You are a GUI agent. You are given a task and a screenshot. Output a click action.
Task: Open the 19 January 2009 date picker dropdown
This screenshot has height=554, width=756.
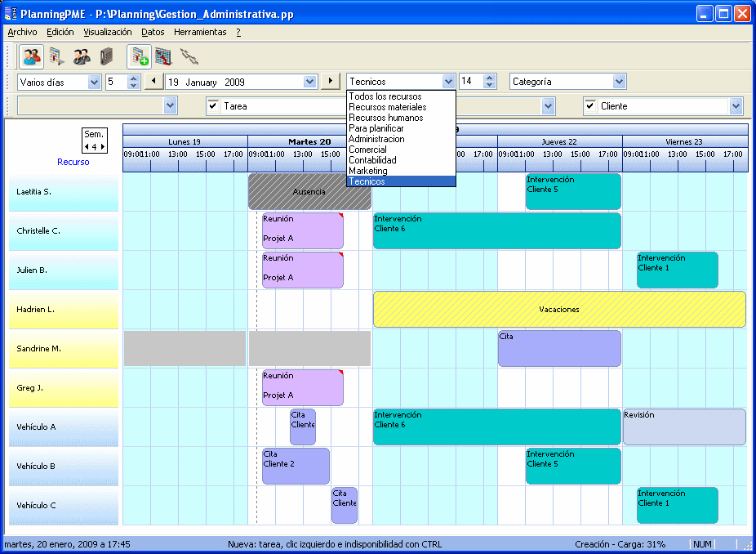pyautogui.click(x=310, y=82)
